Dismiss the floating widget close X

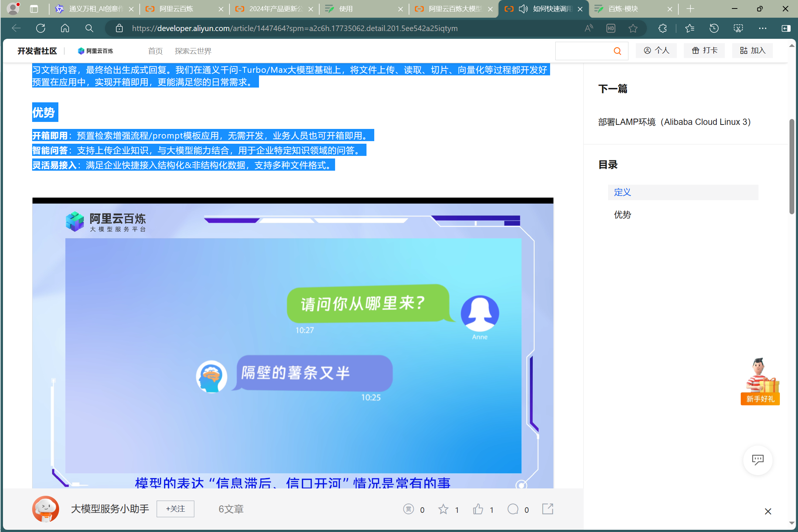coord(768,511)
